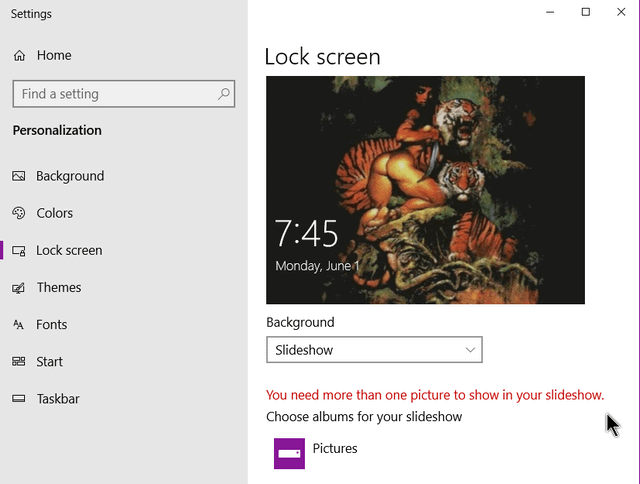Click the Start tiles icon
The height and width of the screenshot is (484, 640).
(x=19, y=362)
